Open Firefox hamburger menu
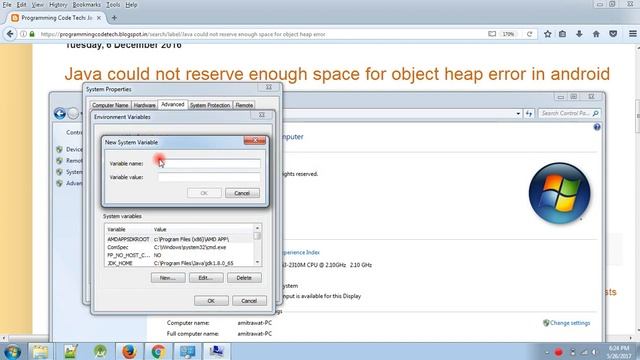Viewport: 640px width, 360px height. click(x=633, y=34)
